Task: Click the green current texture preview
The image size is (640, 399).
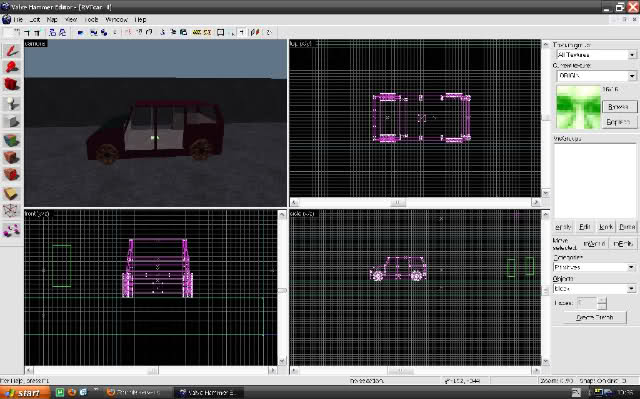Action: coord(578,107)
